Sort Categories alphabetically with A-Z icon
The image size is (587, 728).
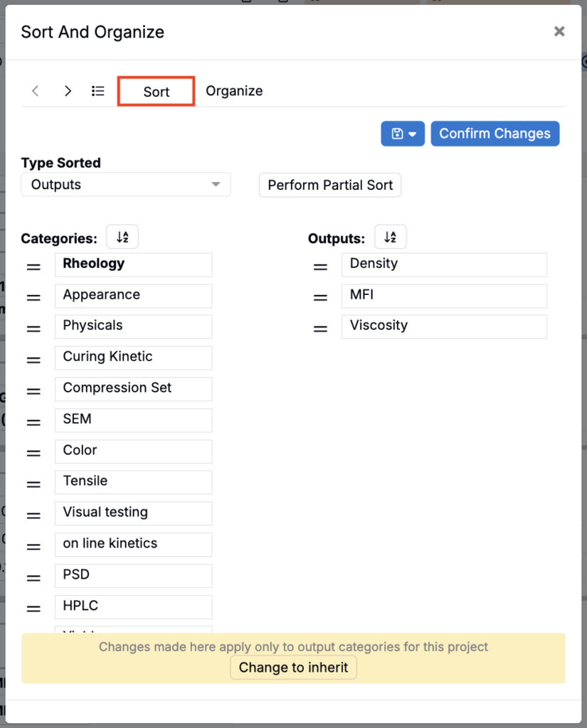pyautogui.click(x=122, y=237)
